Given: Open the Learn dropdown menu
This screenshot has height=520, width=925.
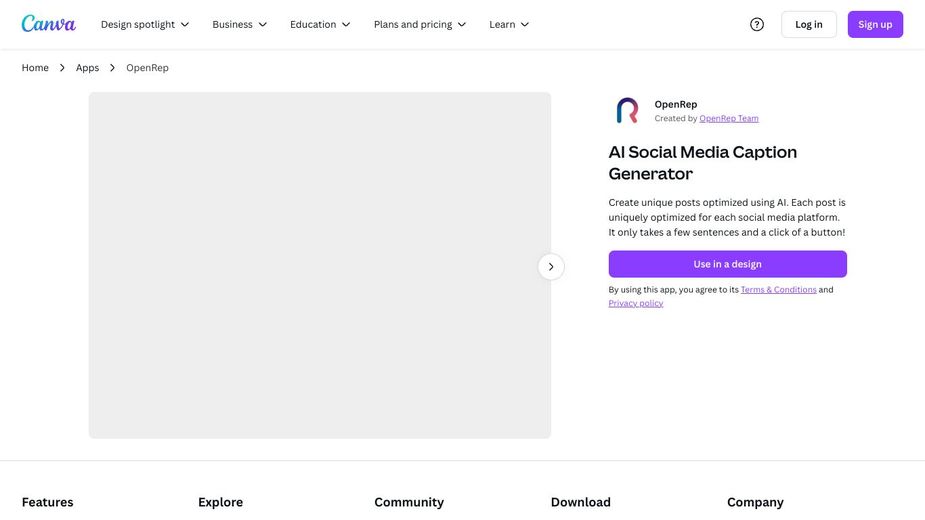Looking at the screenshot, I should 509,24.
